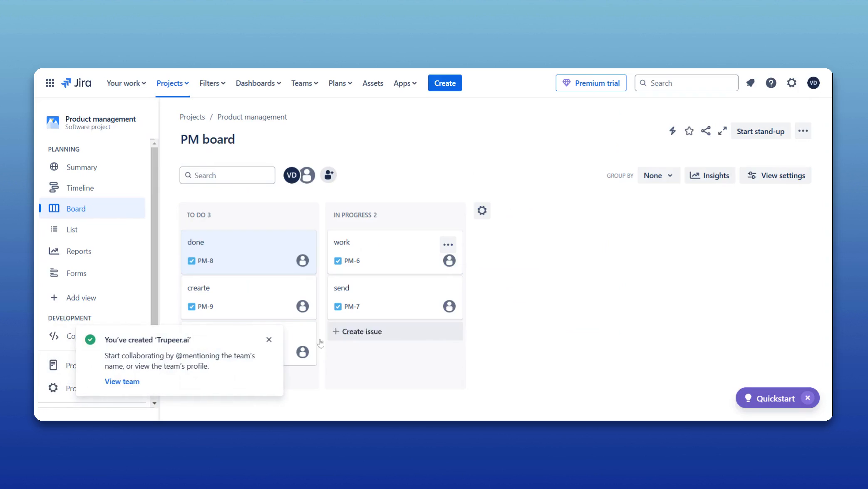Expand the Projects menu in the navbar

(x=172, y=83)
